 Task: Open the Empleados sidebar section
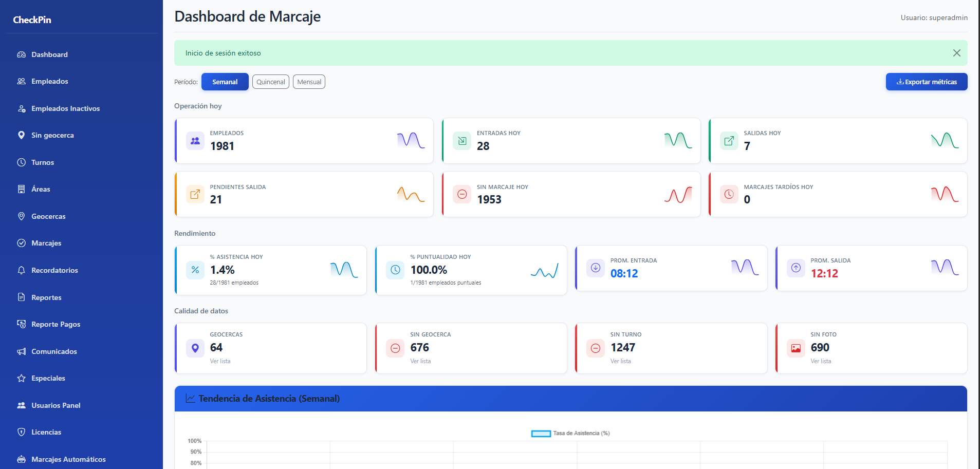click(x=49, y=81)
